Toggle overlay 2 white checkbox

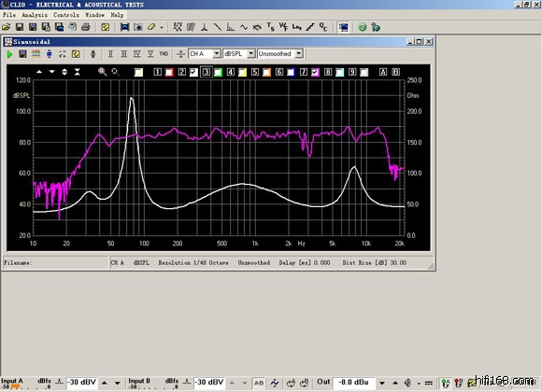tap(193, 72)
